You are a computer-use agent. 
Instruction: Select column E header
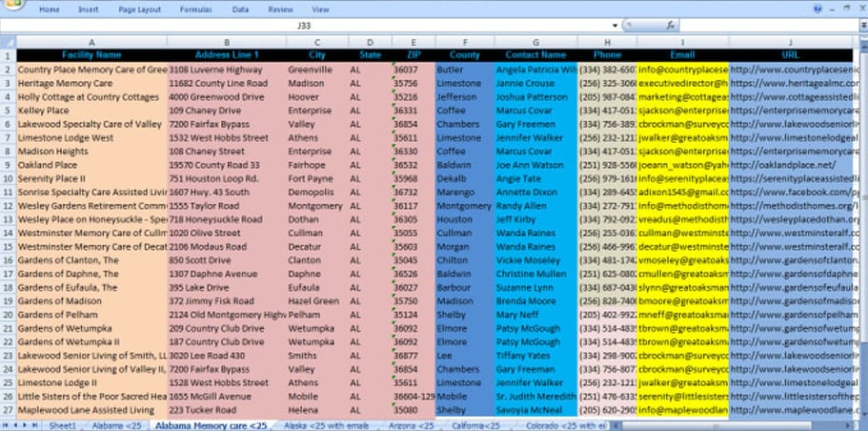click(413, 42)
